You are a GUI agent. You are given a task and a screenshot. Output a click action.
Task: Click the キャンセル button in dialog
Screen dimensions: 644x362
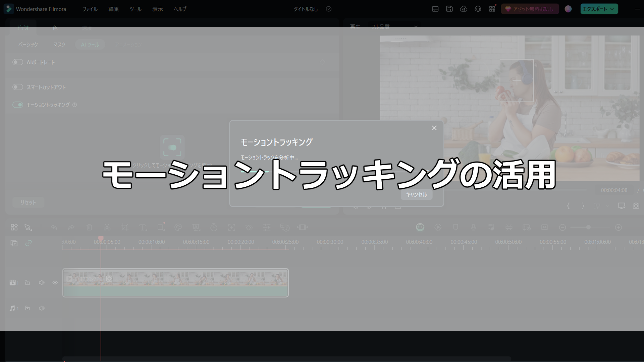(416, 195)
